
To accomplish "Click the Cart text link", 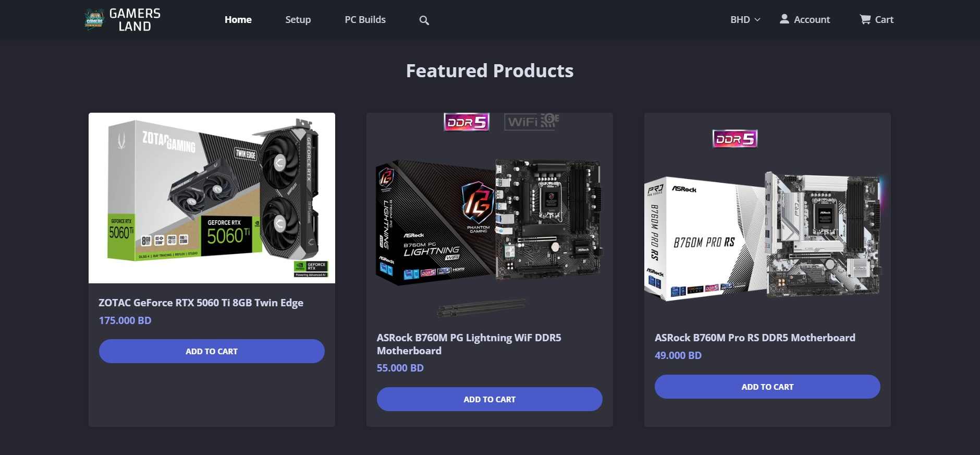I will [884, 20].
